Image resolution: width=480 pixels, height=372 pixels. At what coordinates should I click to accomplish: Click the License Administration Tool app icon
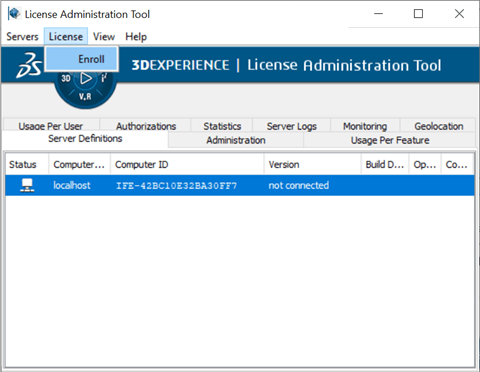click(x=14, y=14)
